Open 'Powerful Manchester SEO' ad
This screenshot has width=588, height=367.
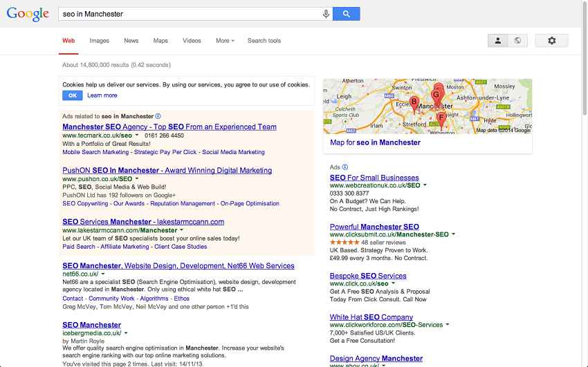click(x=374, y=227)
